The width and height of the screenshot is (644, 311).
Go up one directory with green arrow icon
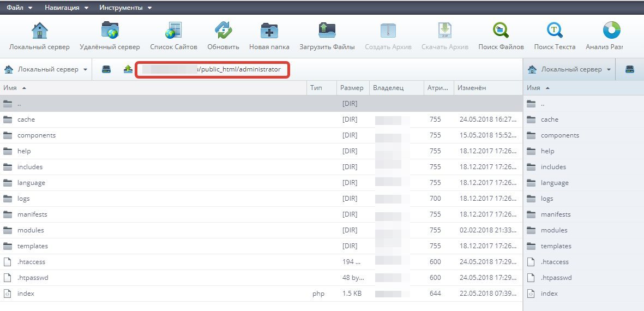pos(128,69)
